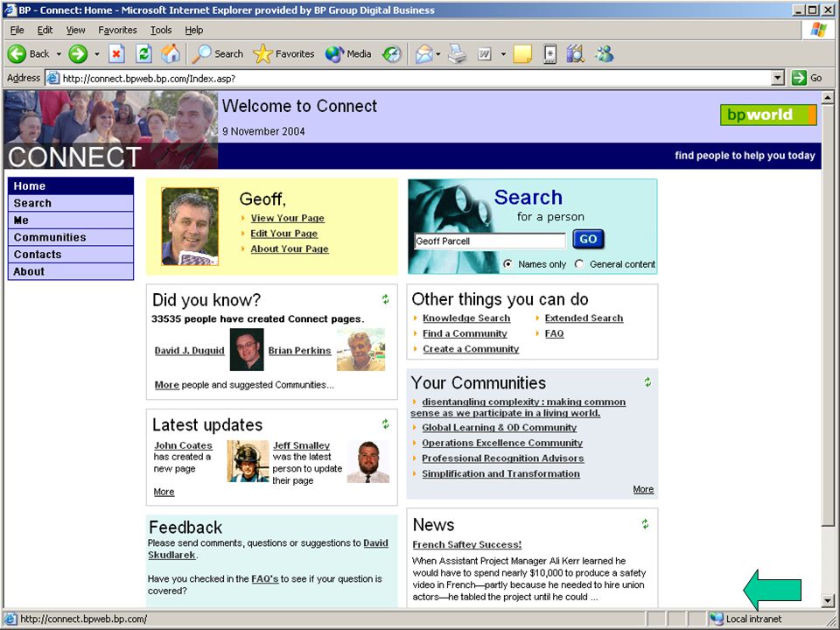Open the bp world banner button
This screenshot has height=630, width=840.
click(x=769, y=115)
